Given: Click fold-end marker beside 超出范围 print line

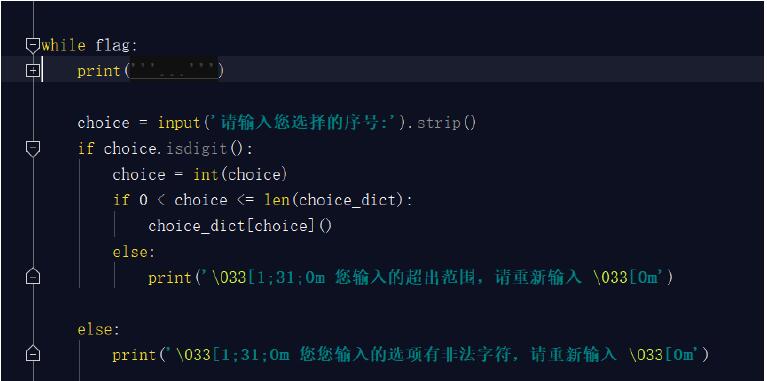Looking at the screenshot, I should (33, 277).
